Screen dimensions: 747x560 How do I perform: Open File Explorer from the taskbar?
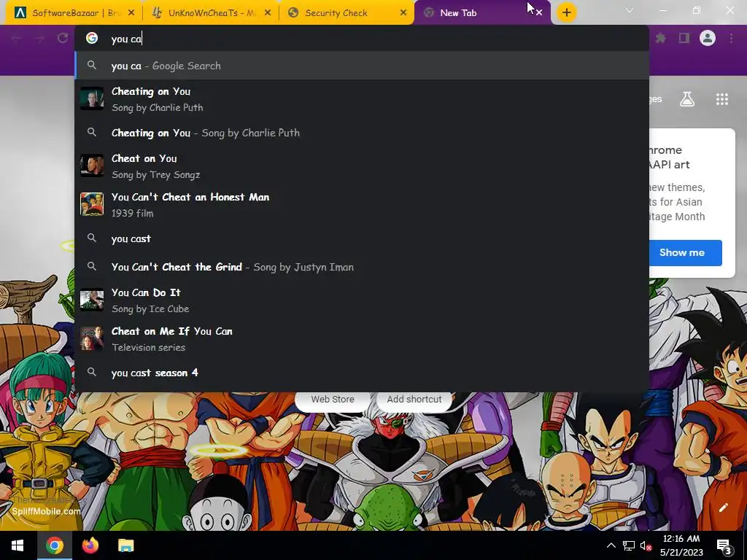click(125, 545)
